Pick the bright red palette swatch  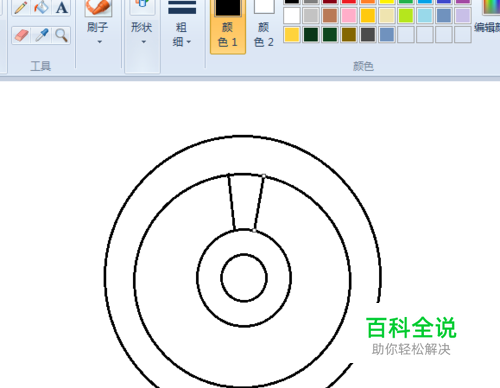click(x=349, y=1)
